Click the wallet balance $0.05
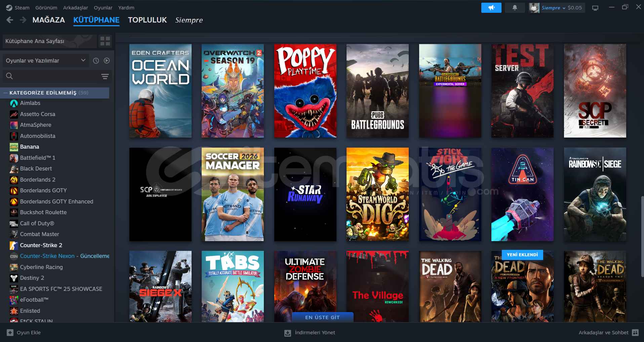Viewport: 644px width, 342px height. 575,8
